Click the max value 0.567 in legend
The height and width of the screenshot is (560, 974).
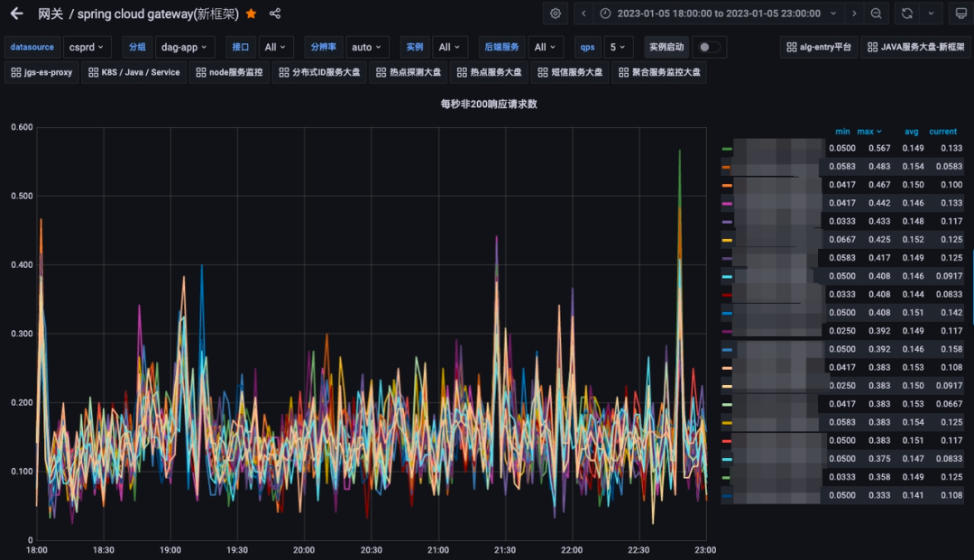click(x=879, y=149)
